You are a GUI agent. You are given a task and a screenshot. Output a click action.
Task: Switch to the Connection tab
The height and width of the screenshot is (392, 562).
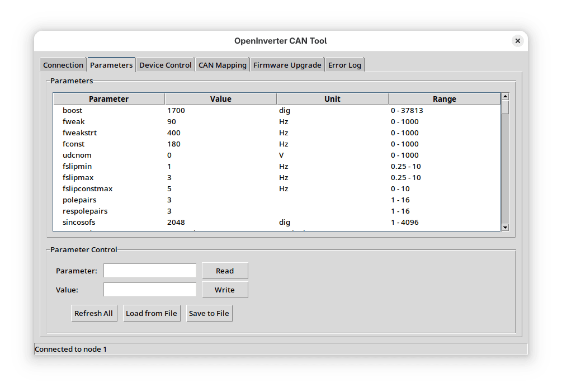(63, 64)
